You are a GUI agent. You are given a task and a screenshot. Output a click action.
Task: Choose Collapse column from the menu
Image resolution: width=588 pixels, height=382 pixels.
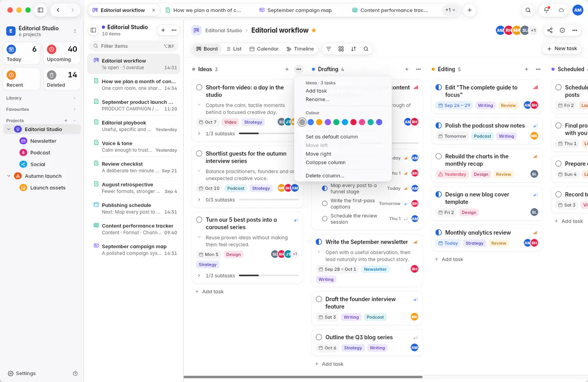click(325, 162)
